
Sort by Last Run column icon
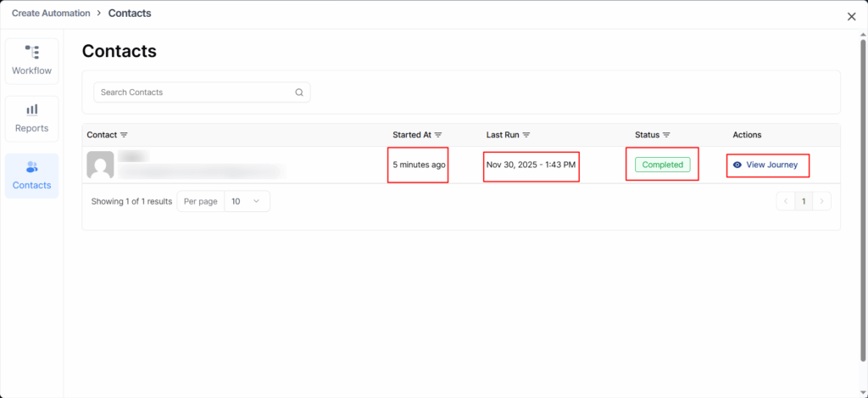click(526, 135)
